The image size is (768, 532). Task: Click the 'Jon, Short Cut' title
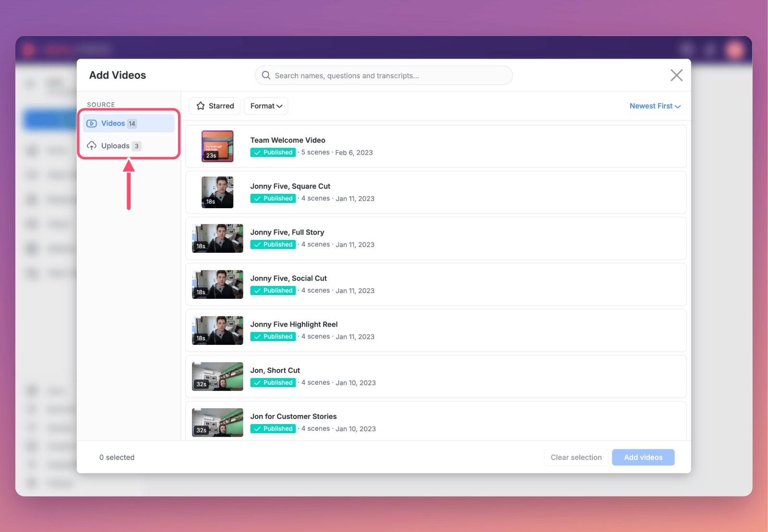pyautogui.click(x=275, y=370)
